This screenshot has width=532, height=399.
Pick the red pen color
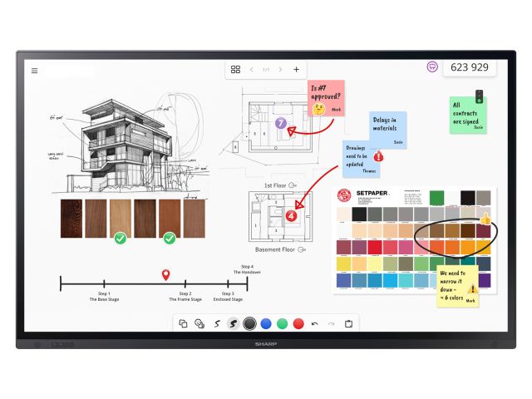pos(298,323)
